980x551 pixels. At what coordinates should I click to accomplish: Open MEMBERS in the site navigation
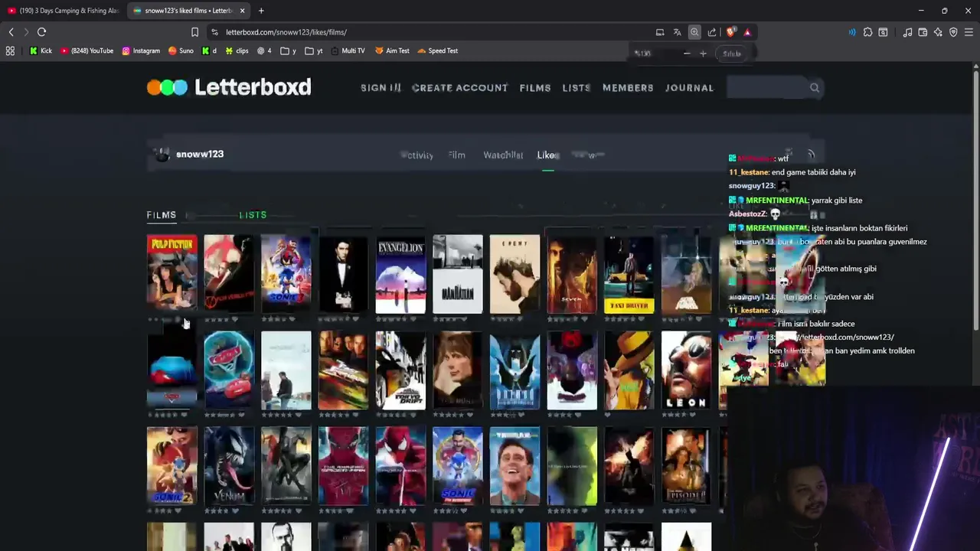click(628, 88)
